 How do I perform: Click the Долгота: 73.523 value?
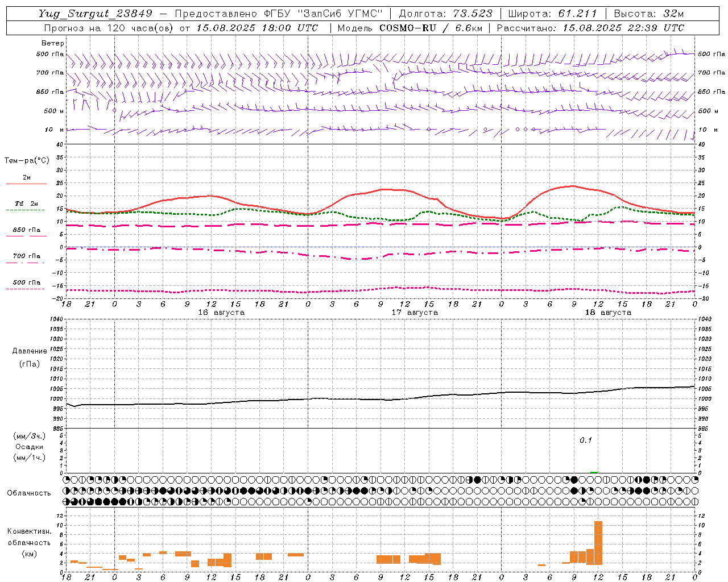(446, 14)
